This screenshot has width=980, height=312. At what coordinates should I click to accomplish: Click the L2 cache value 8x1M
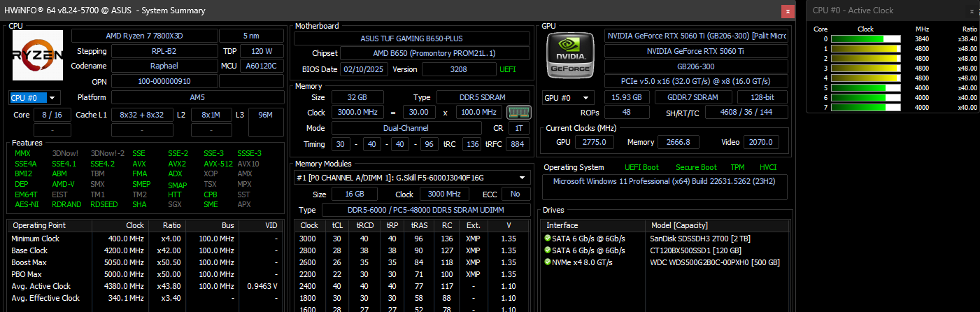(211, 115)
